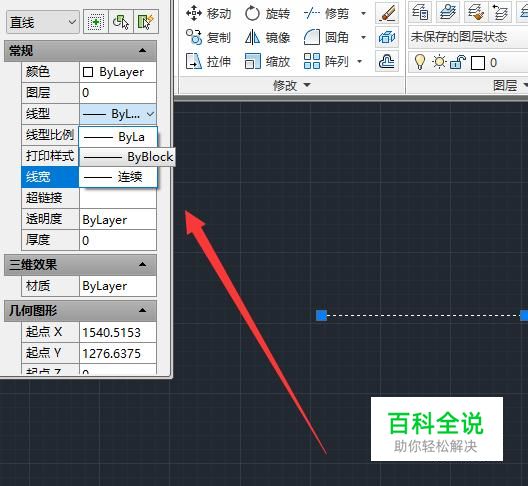Click the 超链接 value field
The width and height of the screenshot is (528, 486).
[x=118, y=198]
